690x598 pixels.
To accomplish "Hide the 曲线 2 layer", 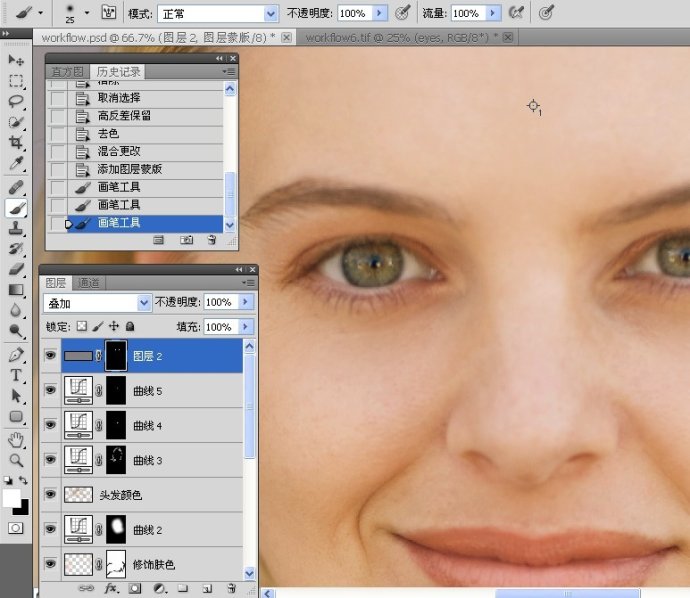I will tap(51, 529).
